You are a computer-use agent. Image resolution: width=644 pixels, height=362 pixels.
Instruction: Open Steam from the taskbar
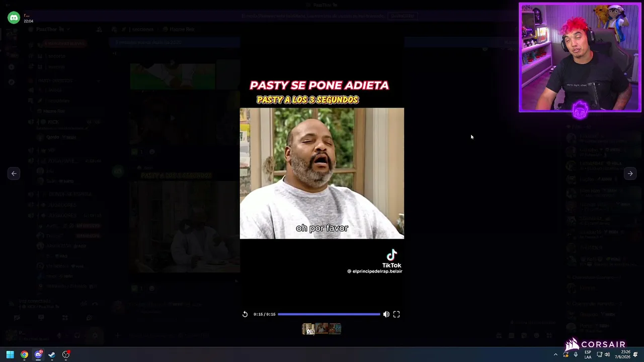pos(52,355)
